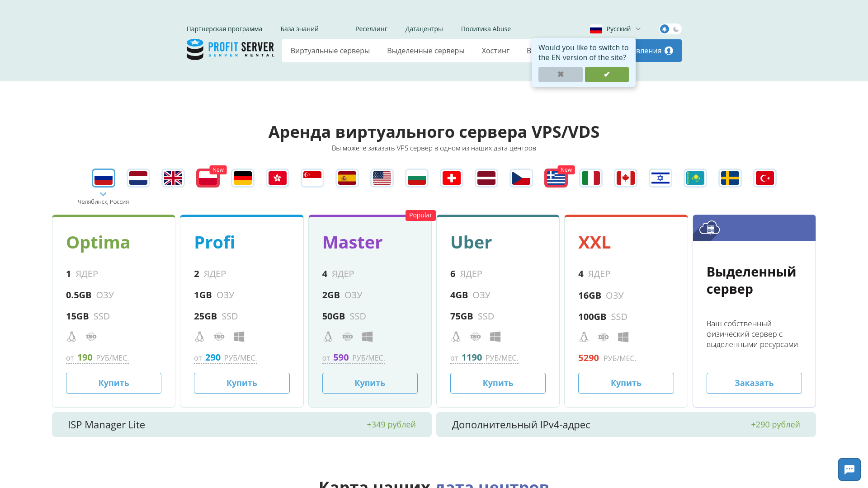Expand chevron under Russia flag

coord(103,194)
